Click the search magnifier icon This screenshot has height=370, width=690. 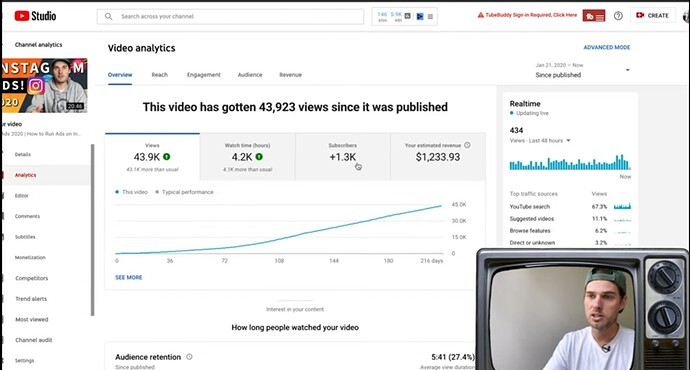tap(108, 16)
